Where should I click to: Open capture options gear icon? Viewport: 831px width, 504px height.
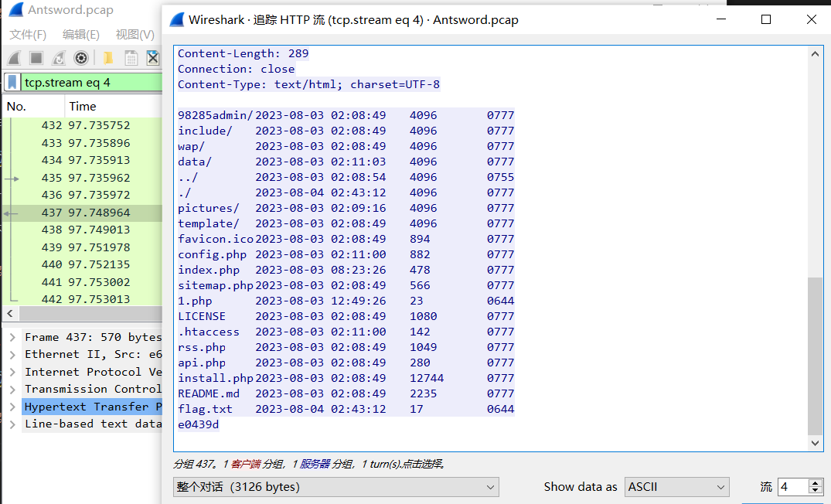pos(80,58)
